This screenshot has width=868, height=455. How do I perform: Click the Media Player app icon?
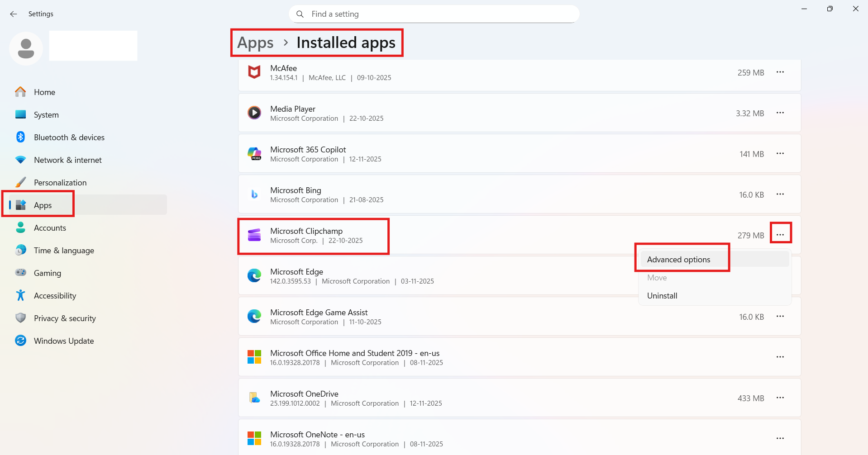coord(254,113)
